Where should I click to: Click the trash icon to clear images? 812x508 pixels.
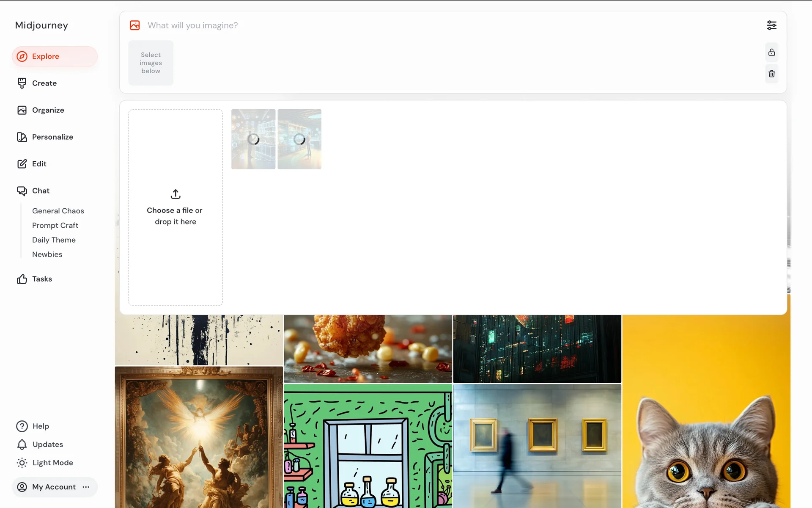click(x=771, y=74)
